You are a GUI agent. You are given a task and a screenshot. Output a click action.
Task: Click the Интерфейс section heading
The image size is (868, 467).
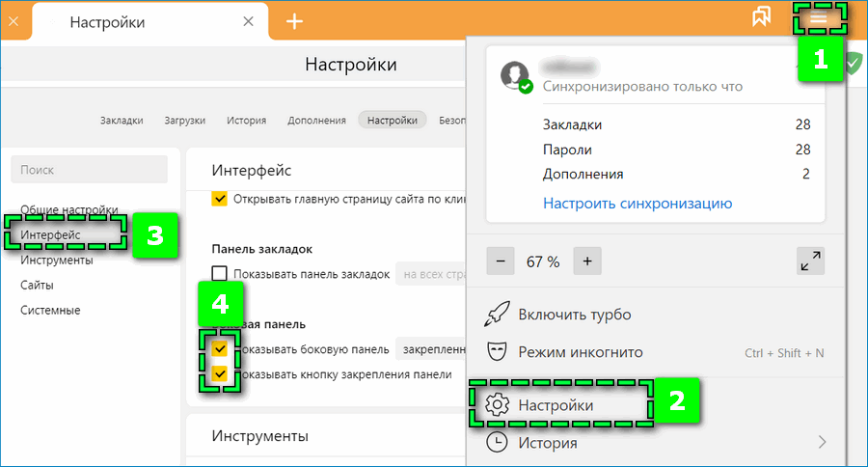pyautogui.click(x=252, y=170)
